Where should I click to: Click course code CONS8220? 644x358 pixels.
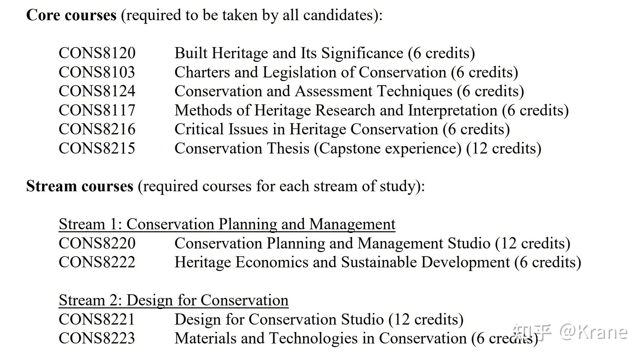(97, 244)
